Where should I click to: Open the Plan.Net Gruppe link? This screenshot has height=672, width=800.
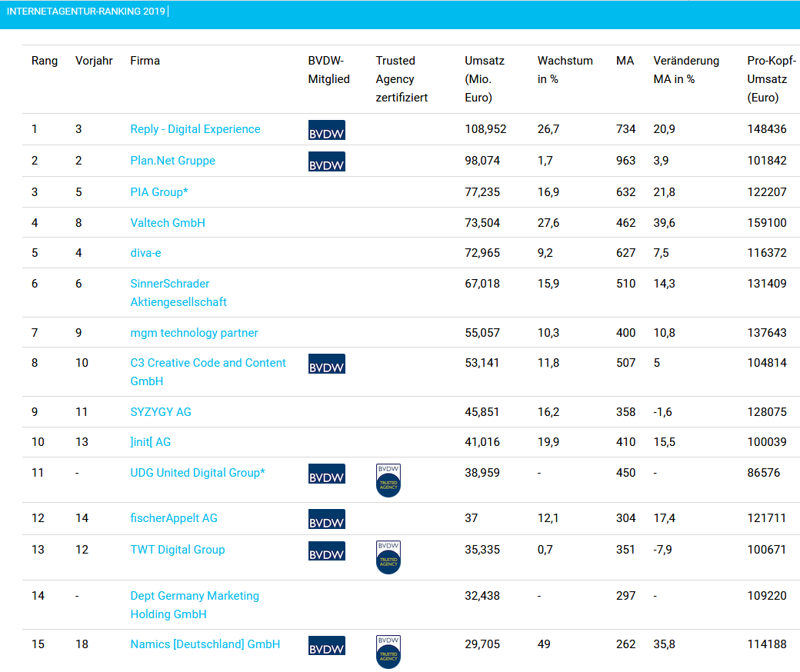coord(173,161)
